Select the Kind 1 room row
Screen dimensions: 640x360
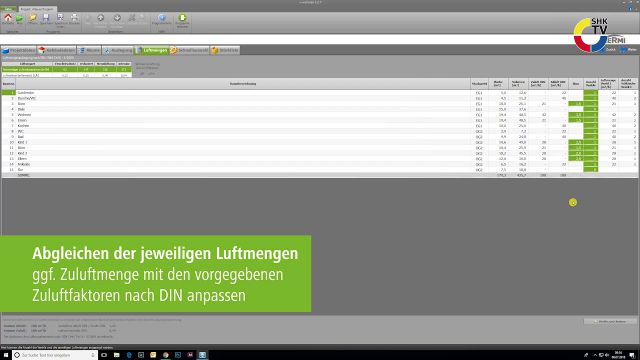click(319, 142)
